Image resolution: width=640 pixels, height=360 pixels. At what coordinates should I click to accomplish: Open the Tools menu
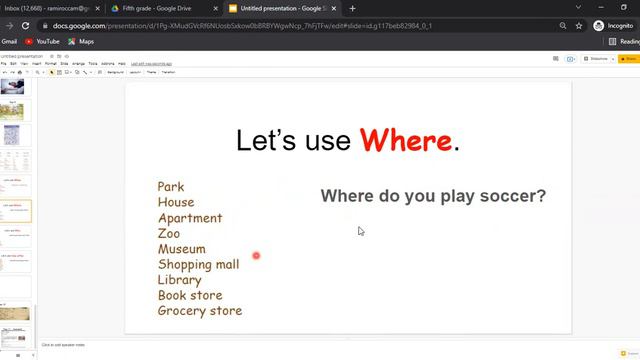tap(93, 64)
